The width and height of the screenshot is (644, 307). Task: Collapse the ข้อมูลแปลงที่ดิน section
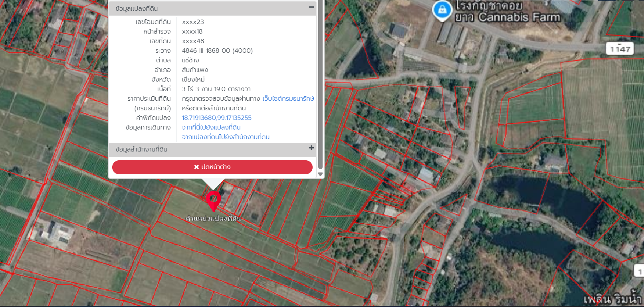(311, 7)
